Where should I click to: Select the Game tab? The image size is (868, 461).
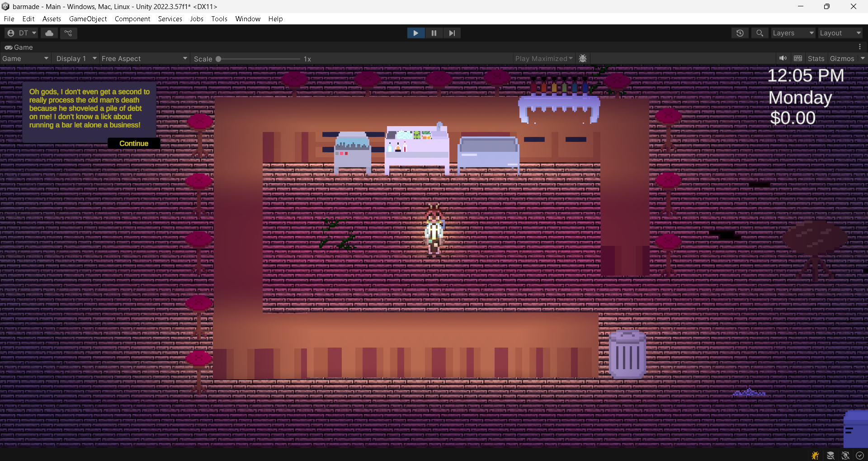19,47
